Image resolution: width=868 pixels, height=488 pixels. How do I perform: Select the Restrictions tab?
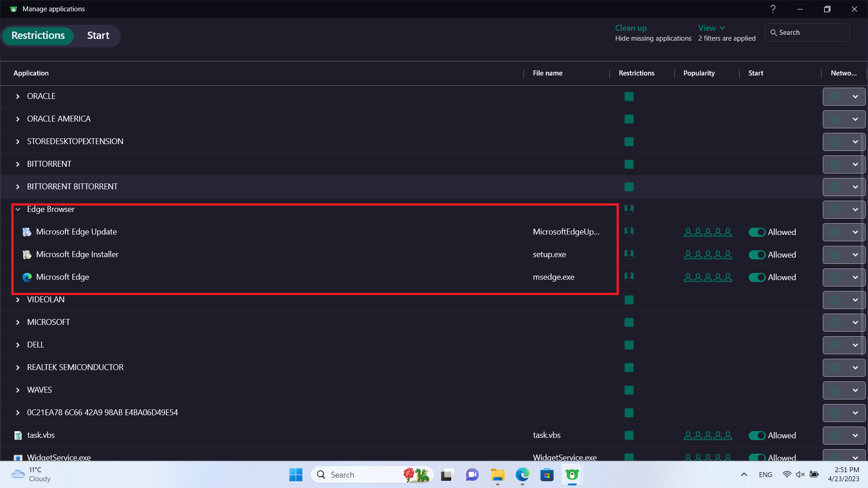coord(38,36)
